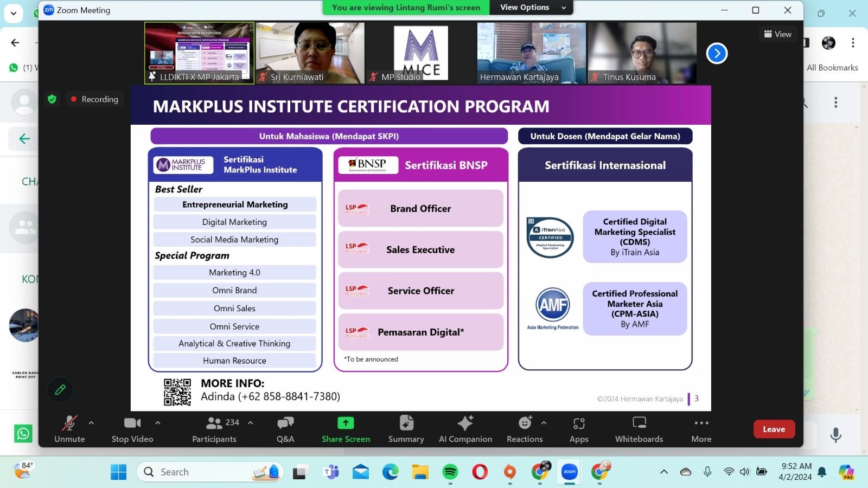Click All Bookmarks in the browser
The width and height of the screenshot is (868, 488).
(x=832, y=68)
